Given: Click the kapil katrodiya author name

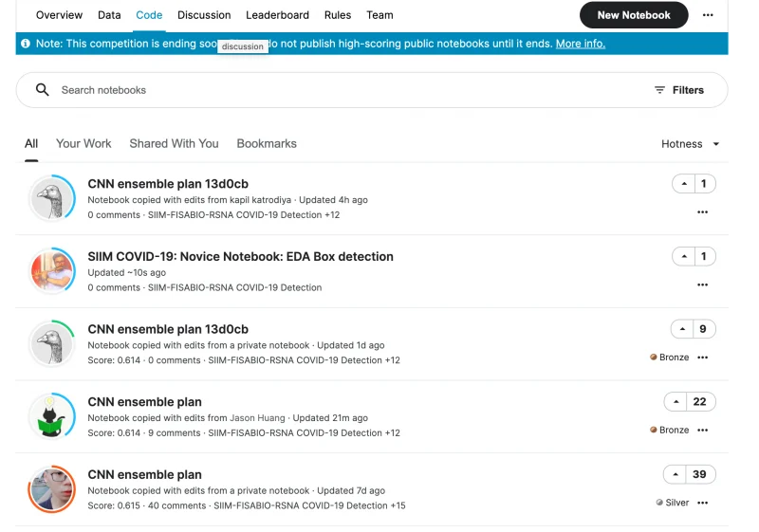Looking at the screenshot, I should point(260,200).
